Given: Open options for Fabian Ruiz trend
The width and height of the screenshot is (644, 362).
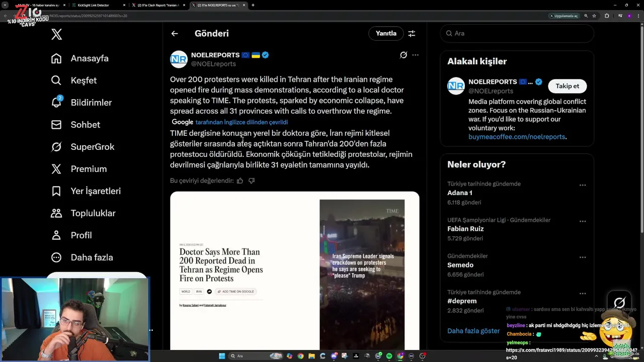Looking at the screenshot, I should tap(583, 221).
